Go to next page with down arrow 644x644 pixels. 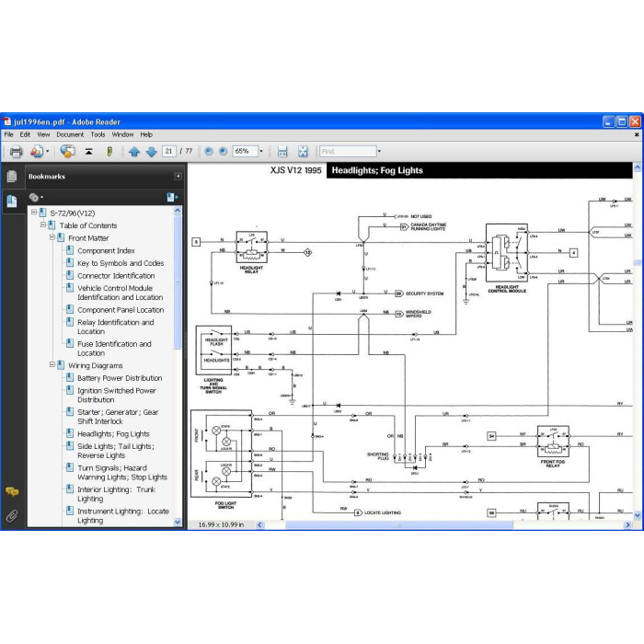152,152
